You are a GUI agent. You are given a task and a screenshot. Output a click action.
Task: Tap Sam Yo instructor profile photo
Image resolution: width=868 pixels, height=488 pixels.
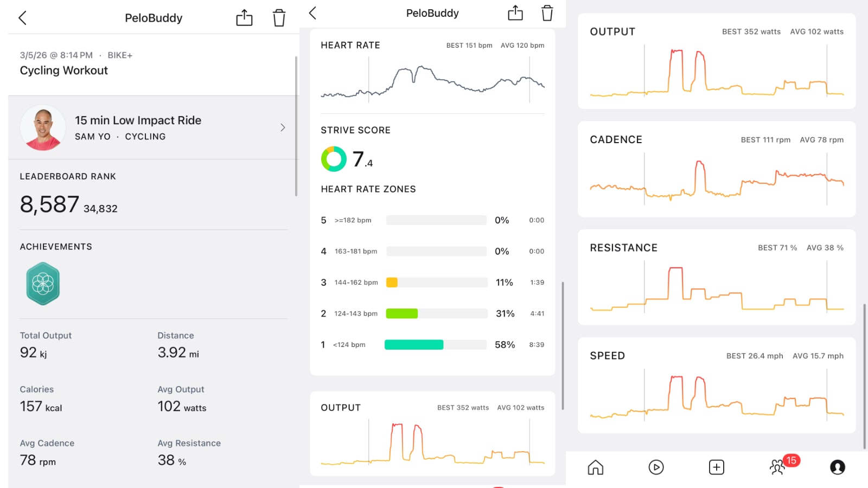(x=43, y=127)
